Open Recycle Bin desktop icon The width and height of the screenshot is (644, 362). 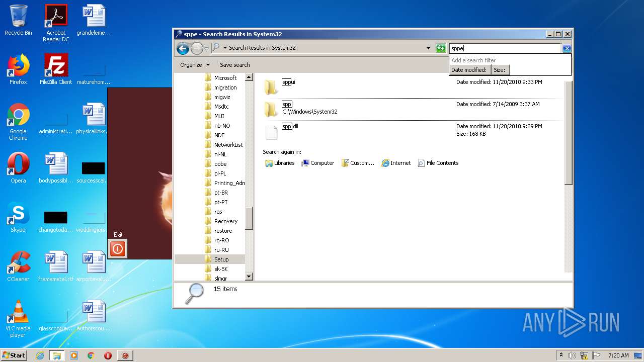coord(18,20)
